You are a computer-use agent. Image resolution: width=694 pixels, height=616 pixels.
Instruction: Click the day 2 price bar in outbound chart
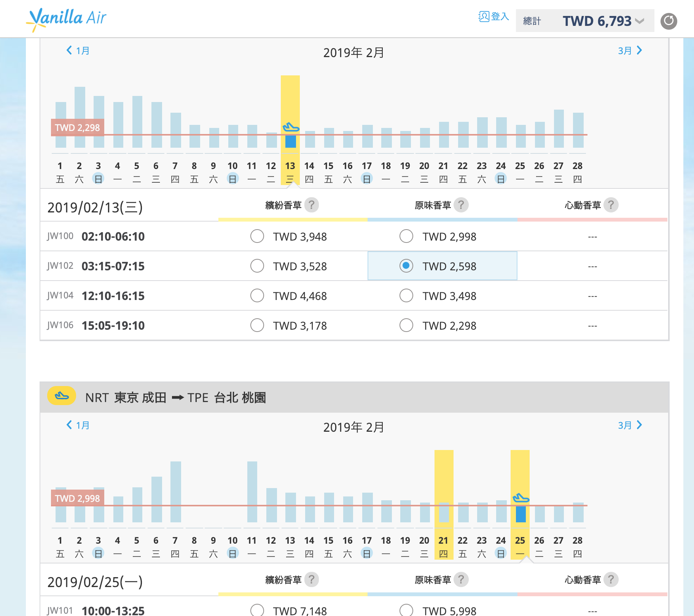(x=80, y=117)
